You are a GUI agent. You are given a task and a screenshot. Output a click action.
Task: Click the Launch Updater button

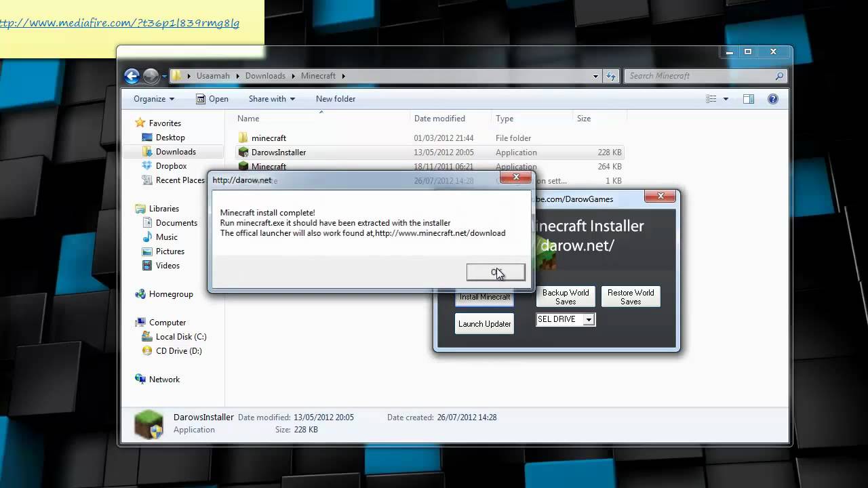[484, 324]
